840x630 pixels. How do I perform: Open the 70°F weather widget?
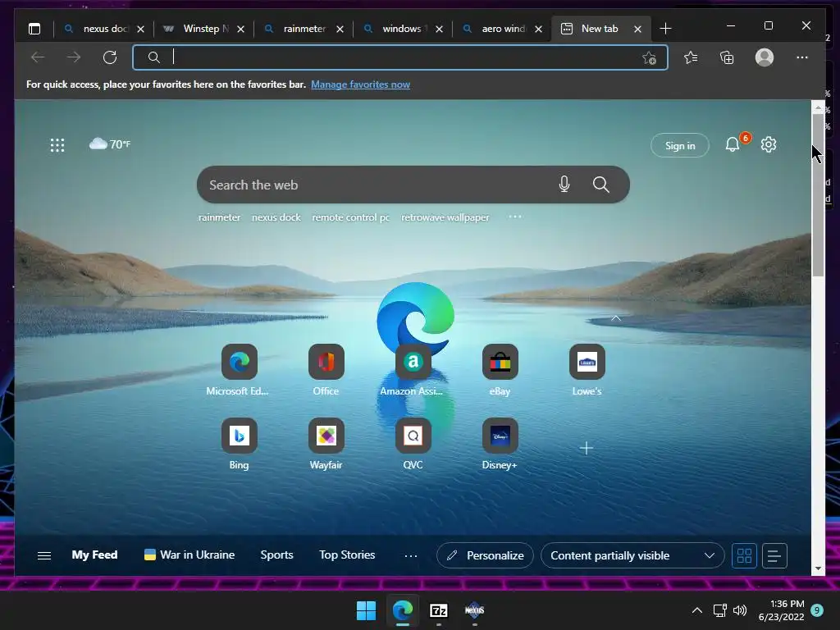(110, 144)
